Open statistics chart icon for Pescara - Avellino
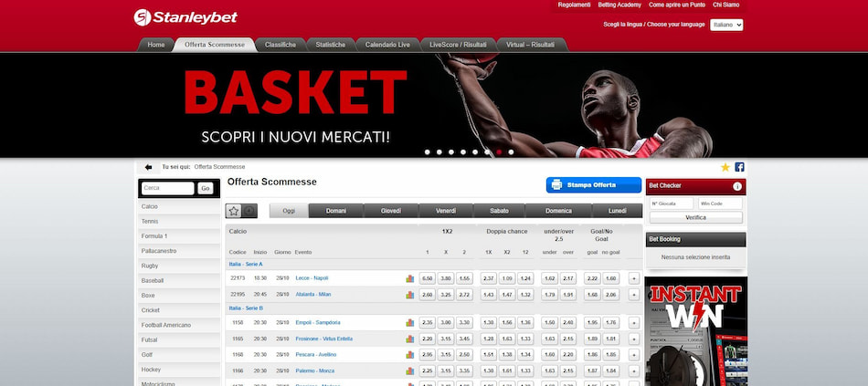This screenshot has width=868, height=386. (x=409, y=355)
